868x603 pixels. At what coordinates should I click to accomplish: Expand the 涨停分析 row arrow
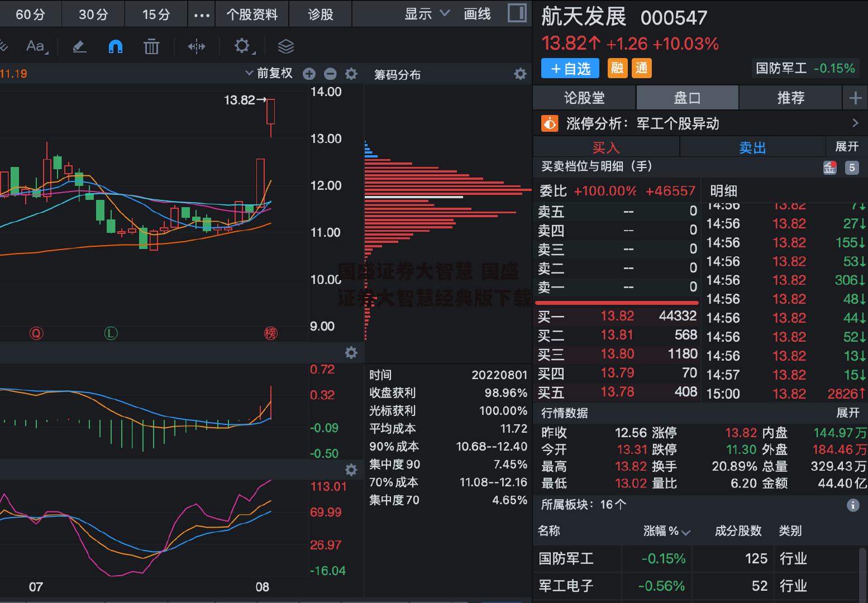855,123
